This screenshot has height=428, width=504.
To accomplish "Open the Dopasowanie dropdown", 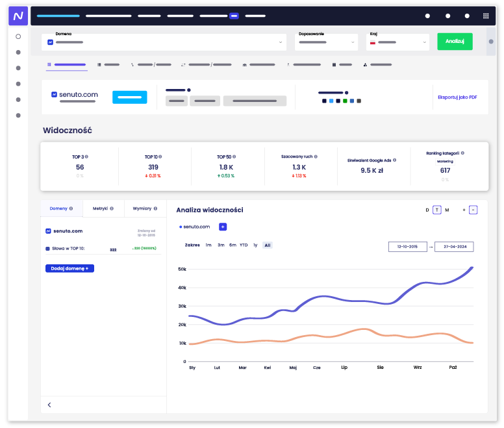I will [x=326, y=42].
